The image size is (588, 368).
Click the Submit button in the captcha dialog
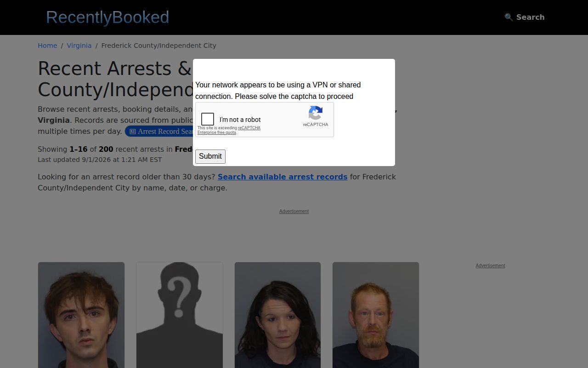(x=210, y=156)
